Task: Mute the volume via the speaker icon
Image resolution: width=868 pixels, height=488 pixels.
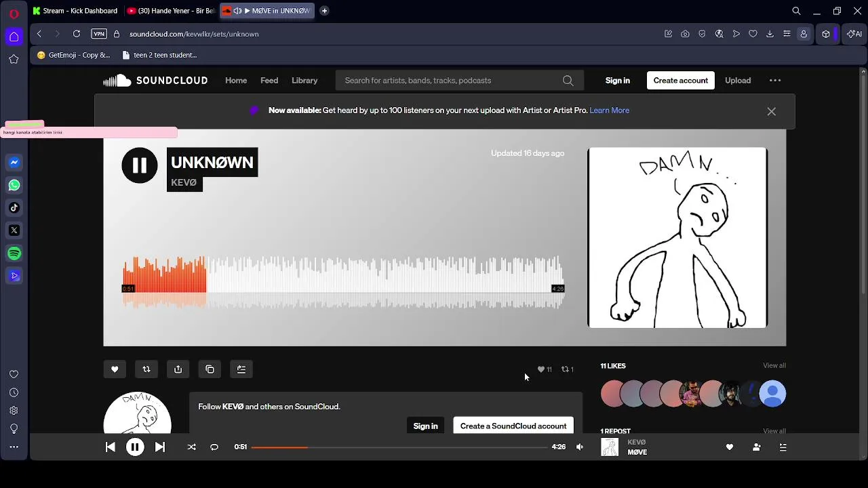Action: click(580, 447)
